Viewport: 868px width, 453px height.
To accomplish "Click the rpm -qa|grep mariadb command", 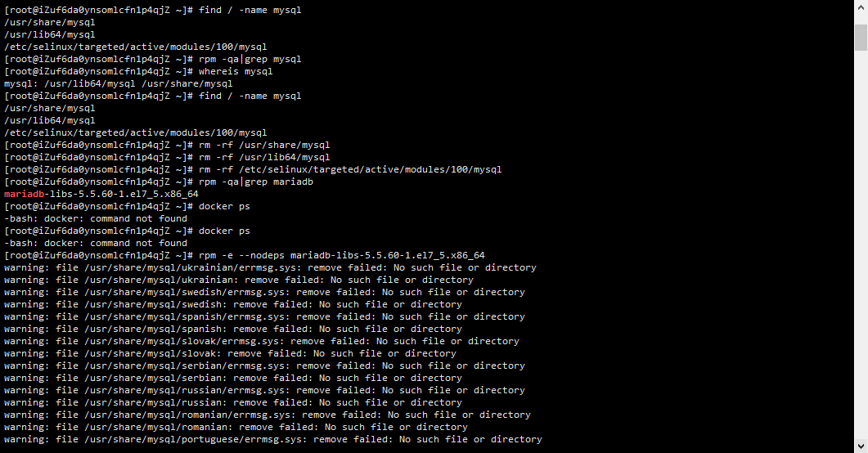I will point(256,182).
